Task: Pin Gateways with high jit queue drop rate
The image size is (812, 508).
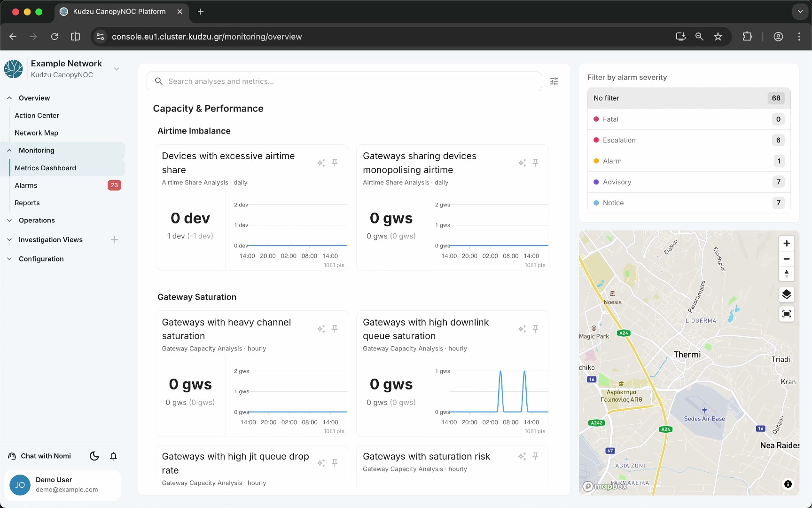Action: point(335,463)
